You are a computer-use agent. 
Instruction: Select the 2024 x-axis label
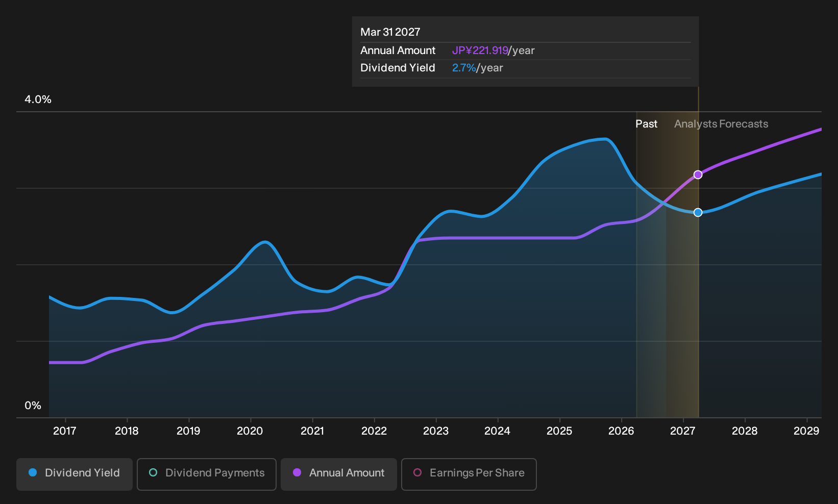(498, 431)
